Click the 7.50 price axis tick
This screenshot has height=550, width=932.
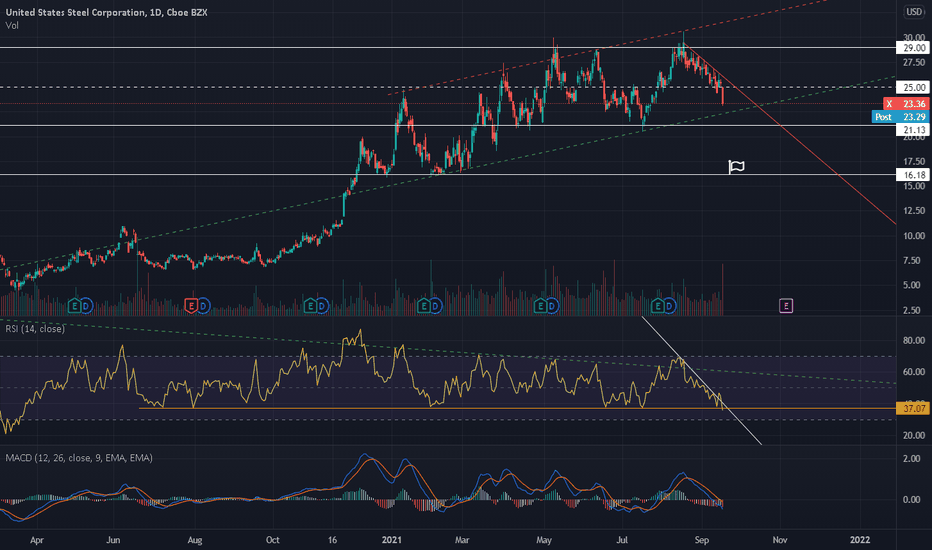[x=914, y=260]
